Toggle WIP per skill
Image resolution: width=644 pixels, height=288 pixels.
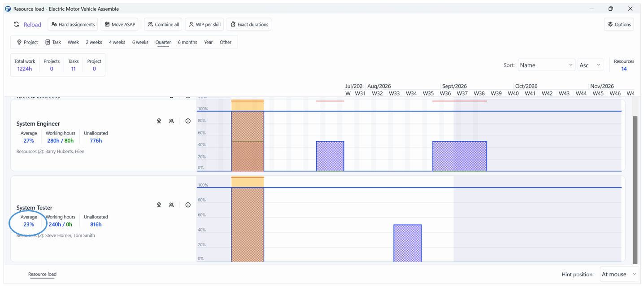[205, 25]
